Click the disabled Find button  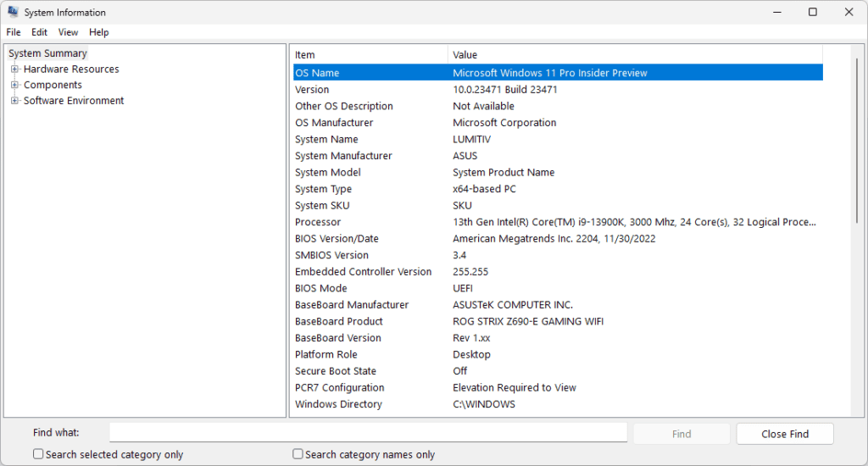pyautogui.click(x=682, y=434)
